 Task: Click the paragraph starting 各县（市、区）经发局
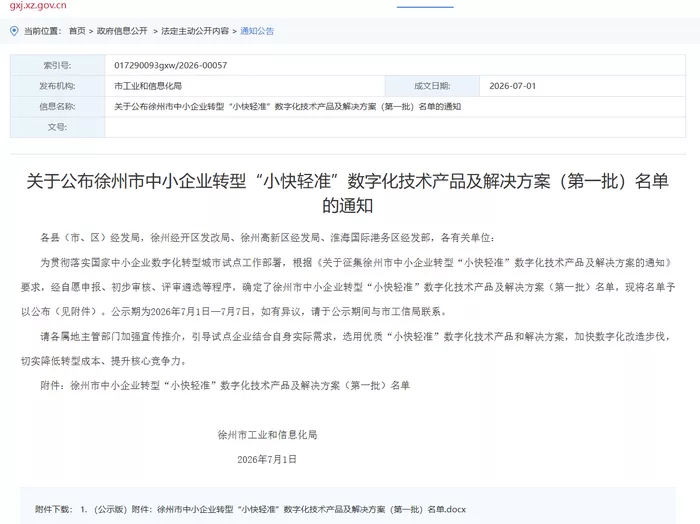click(267, 237)
